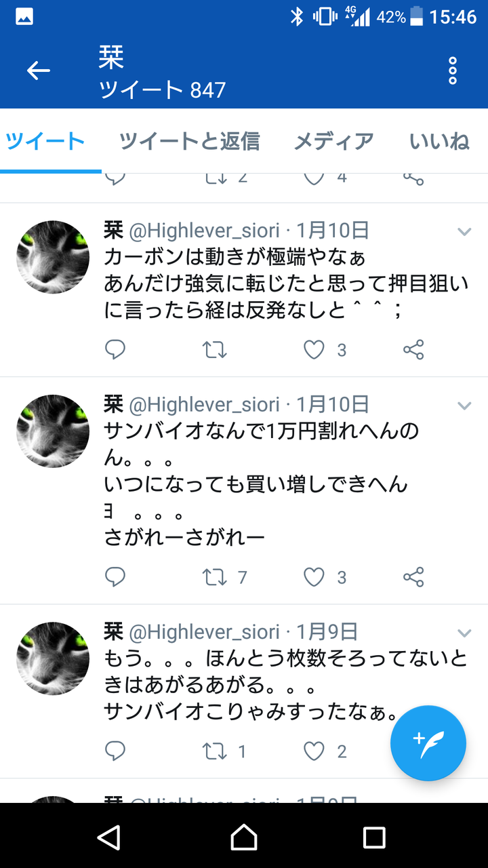Share the サンバイオなんで1万円 tweet

(413, 577)
